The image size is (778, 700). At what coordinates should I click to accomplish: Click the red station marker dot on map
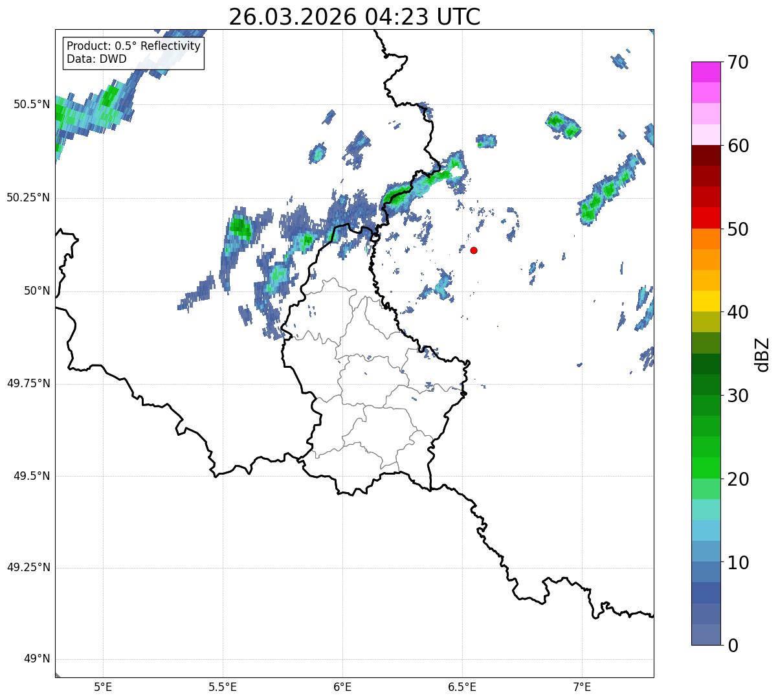474,250
